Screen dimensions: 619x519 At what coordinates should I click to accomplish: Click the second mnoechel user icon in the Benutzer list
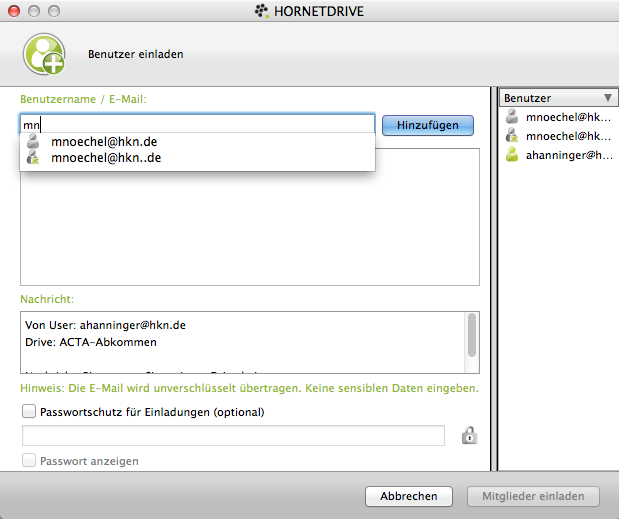click(512, 136)
